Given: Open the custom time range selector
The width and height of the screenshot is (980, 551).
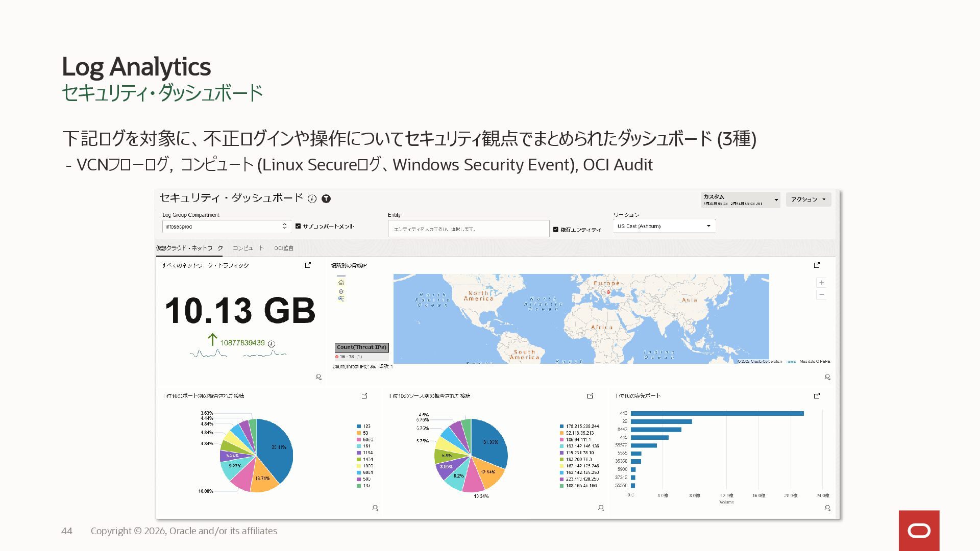Looking at the screenshot, I should [x=740, y=199].
